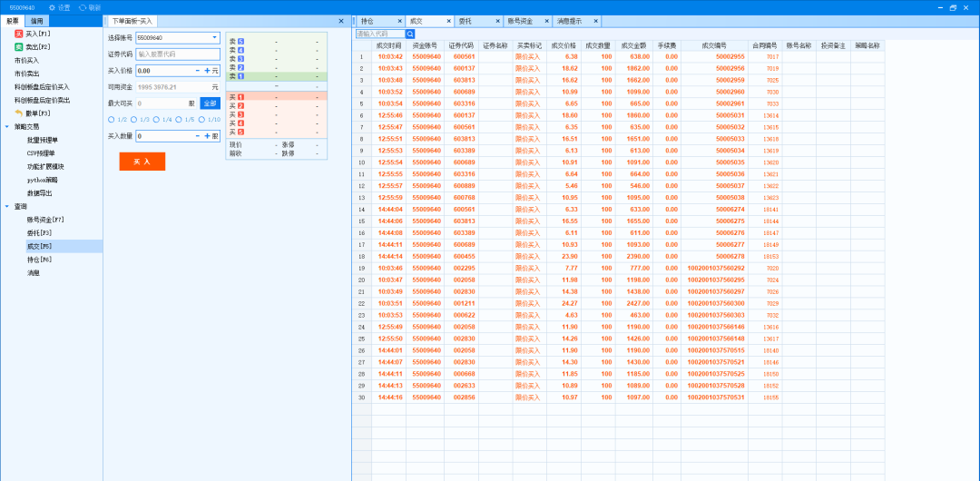Click the search magnifier beside 请输入代码
980x481 pixels.
point(411,34)
